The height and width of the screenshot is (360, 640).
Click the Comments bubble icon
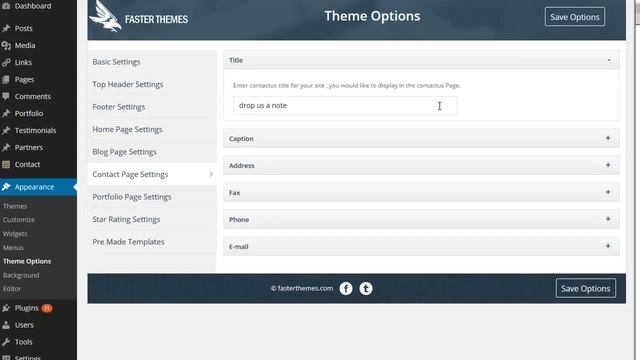point(6,96)
